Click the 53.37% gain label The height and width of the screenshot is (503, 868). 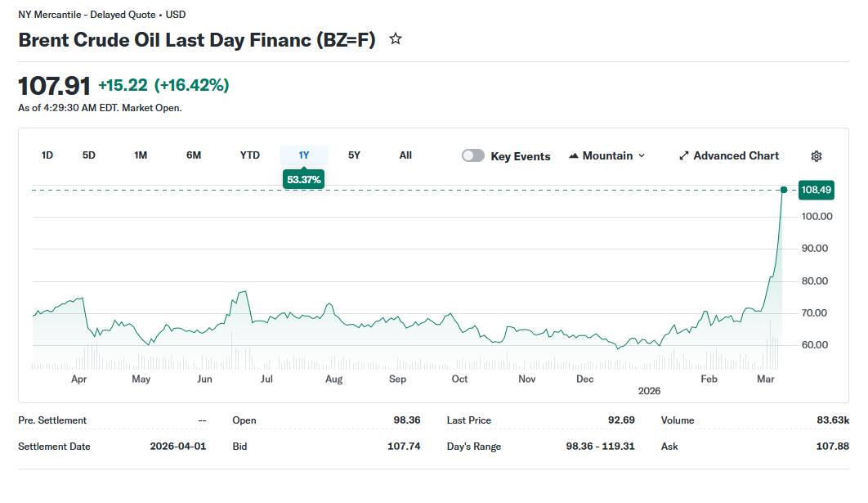pyautogui.click(x=303, y=179)
